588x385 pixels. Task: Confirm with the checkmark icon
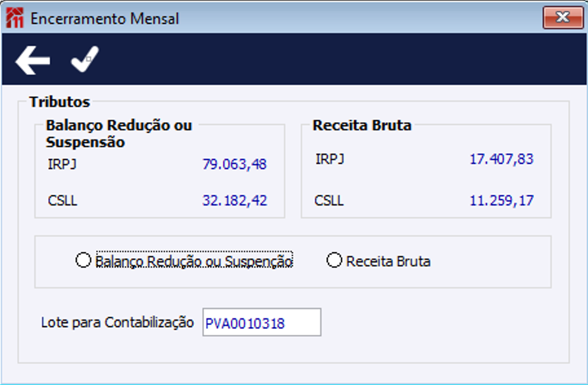85,59
